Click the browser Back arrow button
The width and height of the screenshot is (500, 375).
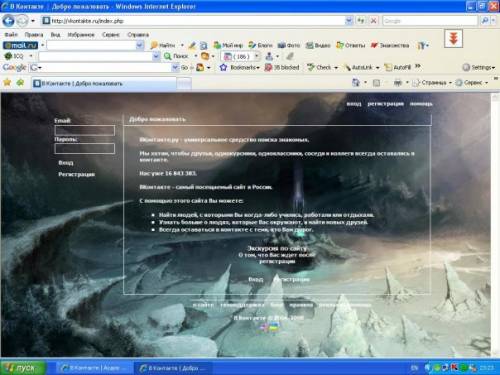tap(8, 21)
